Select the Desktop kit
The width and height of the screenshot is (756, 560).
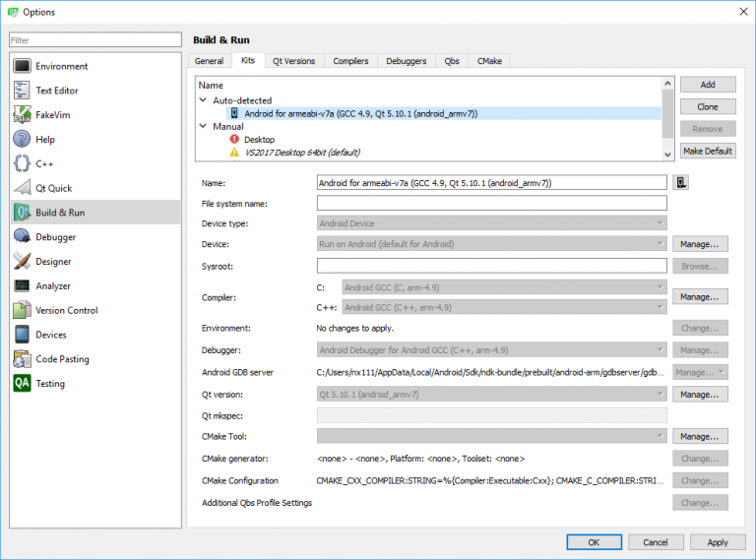(260, 140)
